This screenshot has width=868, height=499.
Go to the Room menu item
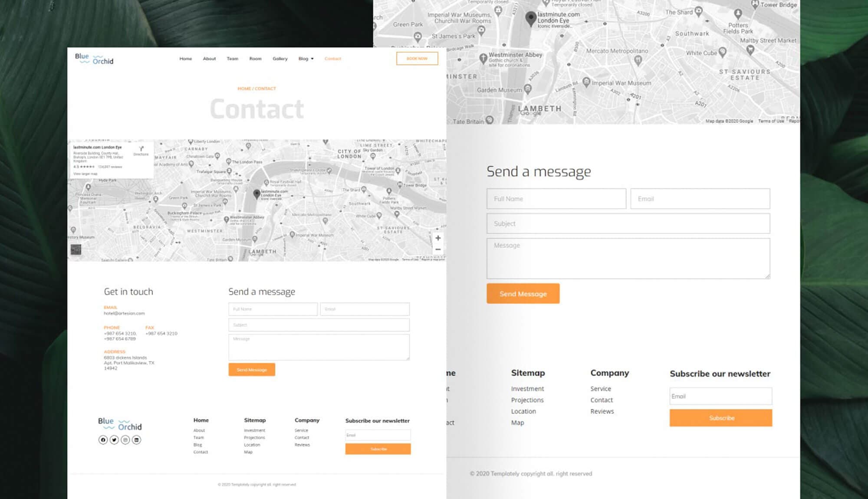[255, 59]
